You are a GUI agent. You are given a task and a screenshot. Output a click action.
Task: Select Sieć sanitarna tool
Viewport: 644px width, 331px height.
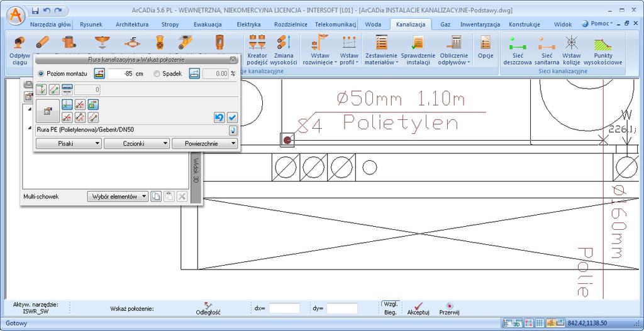(x=547, y=50)
